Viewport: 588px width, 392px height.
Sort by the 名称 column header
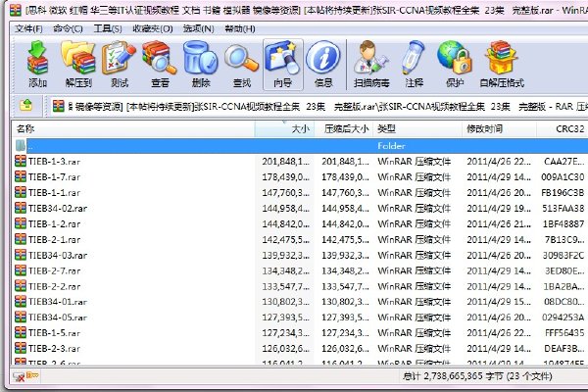pos(133,129)
